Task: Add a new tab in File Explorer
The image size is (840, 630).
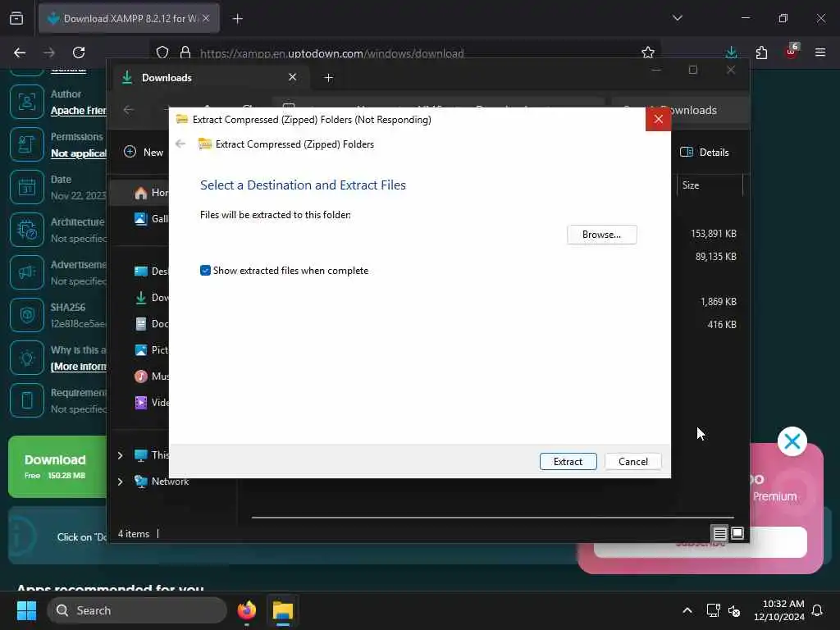Action: pyautogui.click(x=328, y=78)
